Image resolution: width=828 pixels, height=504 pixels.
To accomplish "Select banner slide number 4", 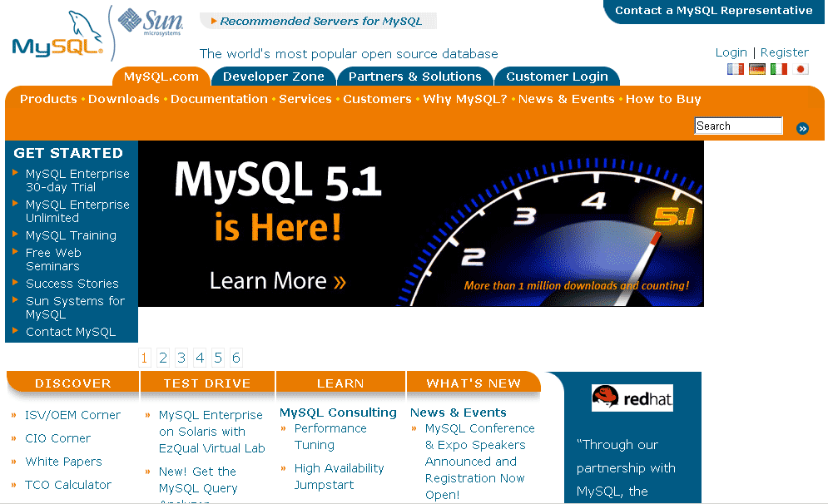I will (x=200, y=358).
